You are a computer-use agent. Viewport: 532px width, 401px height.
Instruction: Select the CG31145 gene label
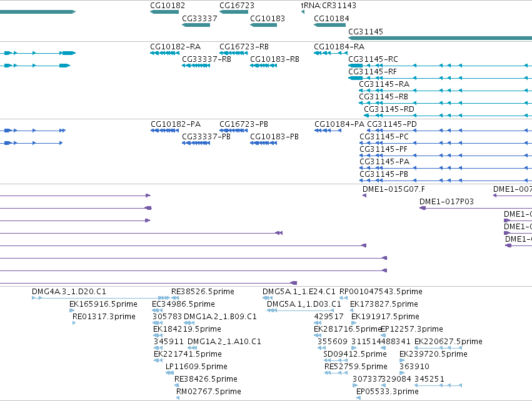[x=366, y=31]
